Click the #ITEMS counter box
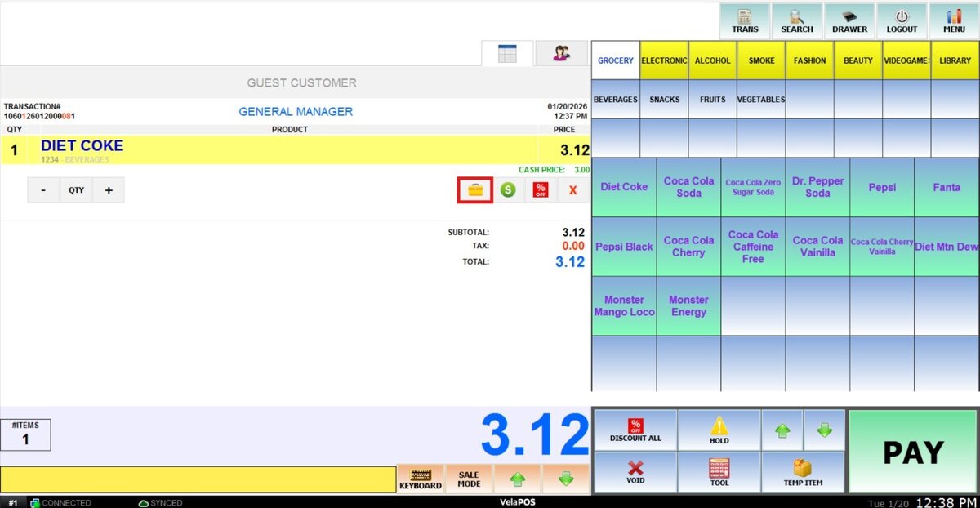Image resolution: width=980 pixels, height=508 pixels. 25,435
